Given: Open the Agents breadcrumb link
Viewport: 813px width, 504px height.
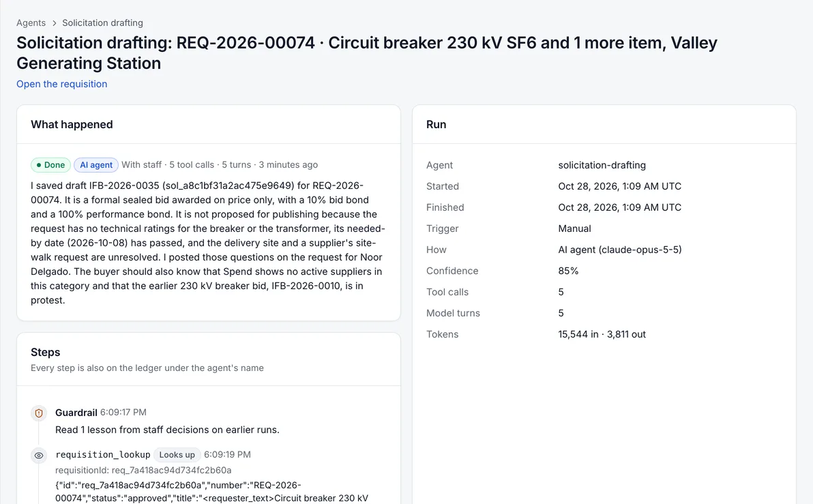Looking at the screenshot, I should [31, 23].
